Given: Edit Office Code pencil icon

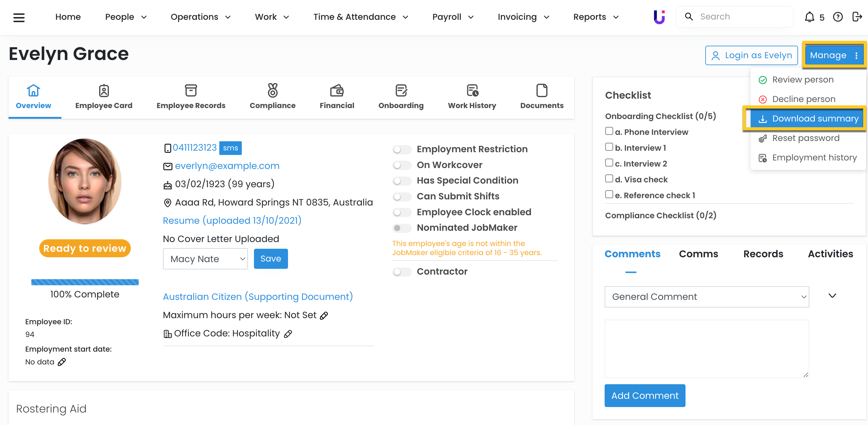Looking at the screenshot, I should 288,334.
